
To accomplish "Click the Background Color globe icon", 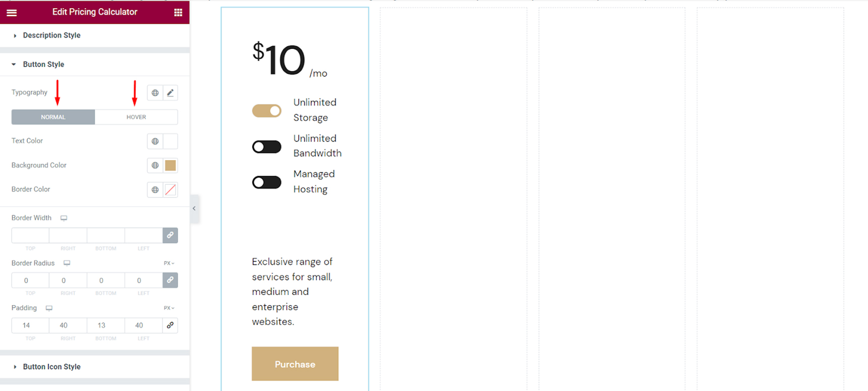I will [x=155, y=165].
